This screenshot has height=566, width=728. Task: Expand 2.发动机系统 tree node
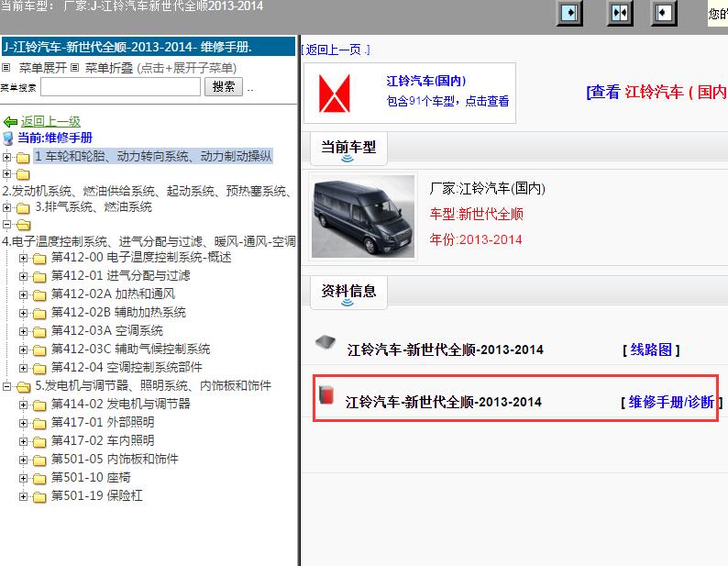(6, 173)
